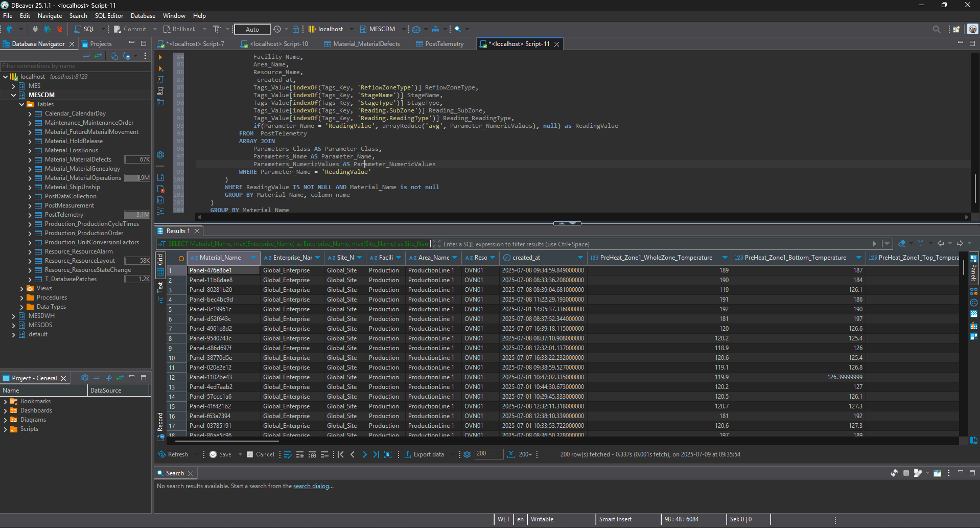Expand the MES database node
Screen dimensions: 980x528
pos(14,86)
